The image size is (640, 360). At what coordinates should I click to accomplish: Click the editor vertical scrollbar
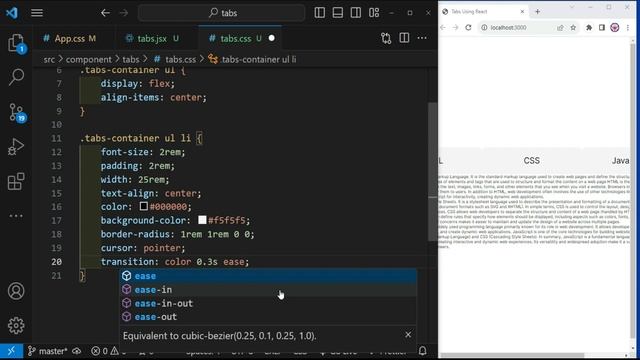click(433, 171)
